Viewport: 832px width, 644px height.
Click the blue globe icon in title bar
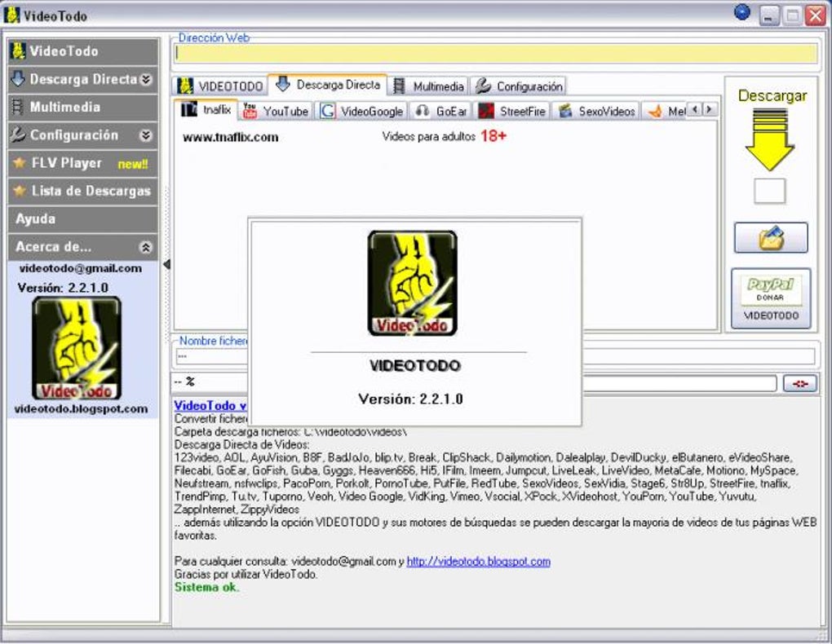[741, 13]
